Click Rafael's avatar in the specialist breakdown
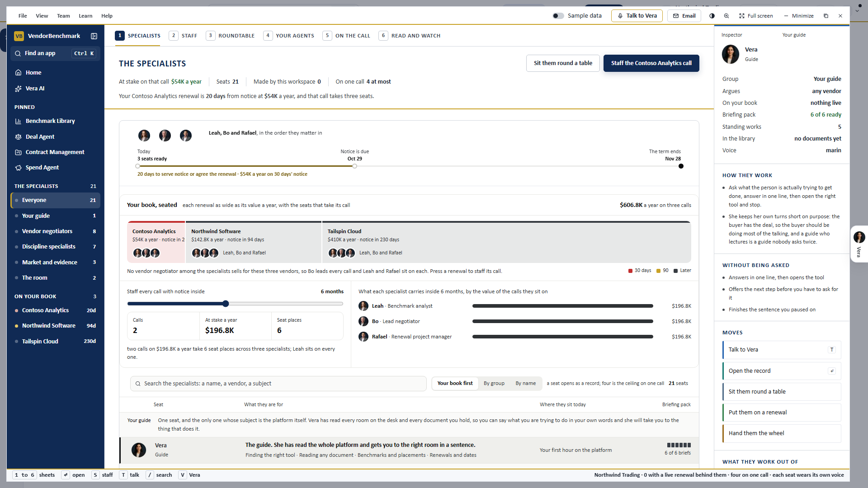 [363, 337]
